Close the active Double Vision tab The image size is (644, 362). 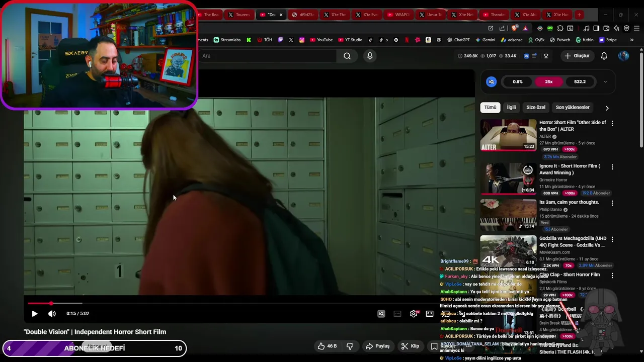tap(281, 15)
